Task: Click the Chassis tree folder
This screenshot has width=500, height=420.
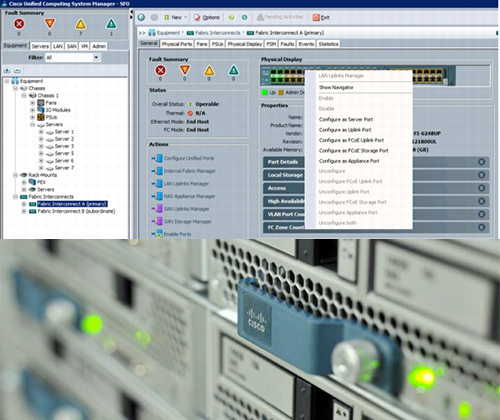Action: point(37,88)
